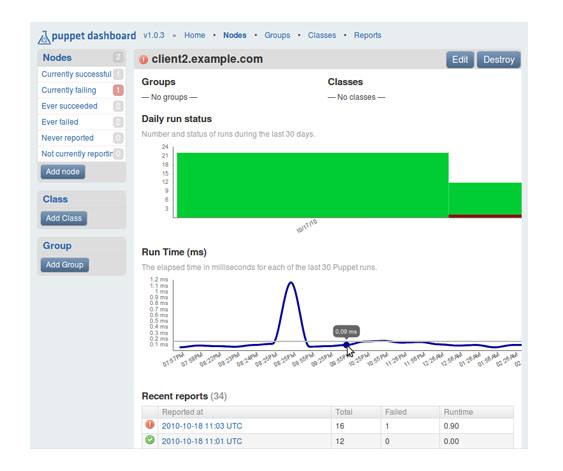This screenshot has height=471, width=563.
Task: Click the Reported at column header
Action: [182, 412]
